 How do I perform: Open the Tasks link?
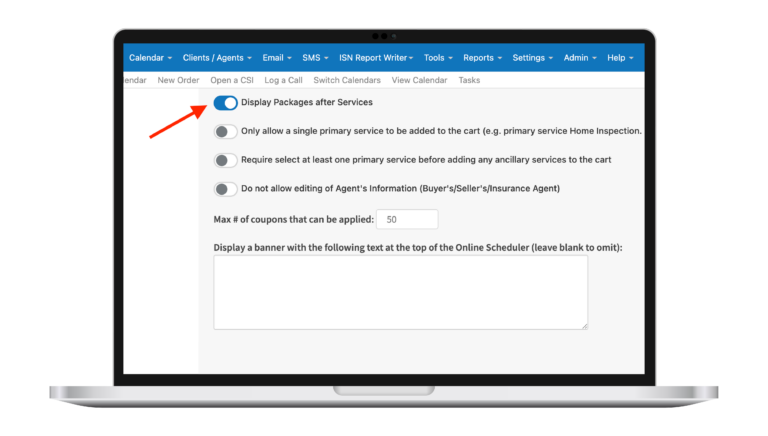click(x=469, y=80)
